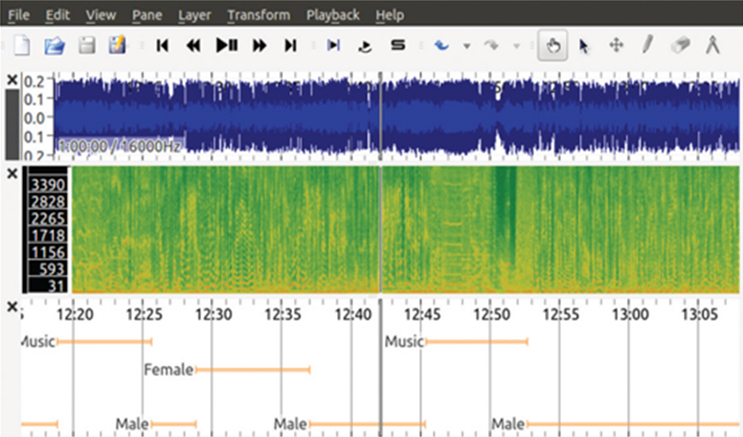The height and width of the screenshot is (437, 743).
Task: Click the rewind double-arrow button
Action: click(x=193, y=46)
